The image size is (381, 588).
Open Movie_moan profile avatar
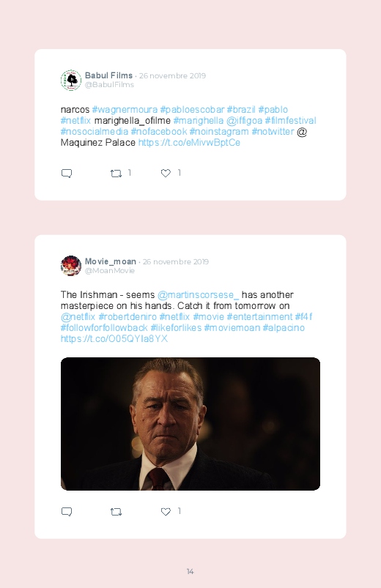pos(71,266)
